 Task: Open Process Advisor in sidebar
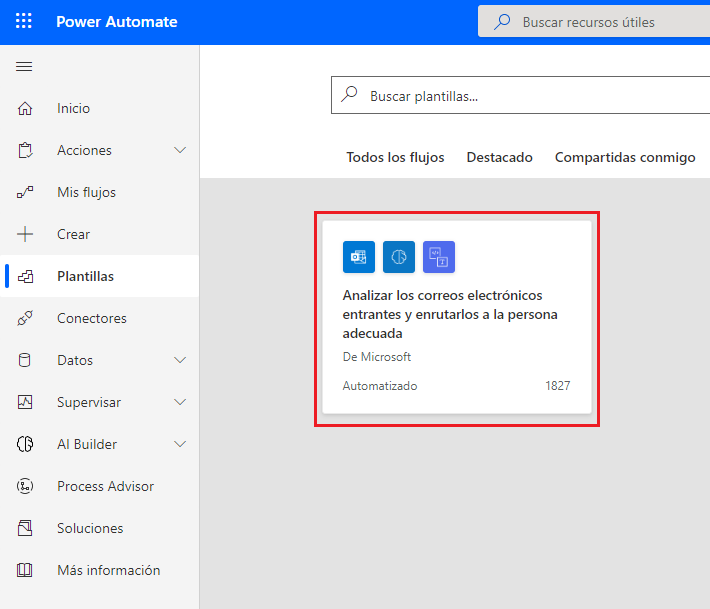coord(100,486)
